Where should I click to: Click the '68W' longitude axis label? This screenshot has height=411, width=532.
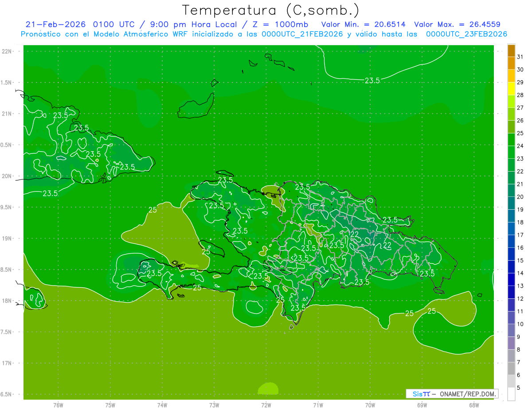[473, 405]
